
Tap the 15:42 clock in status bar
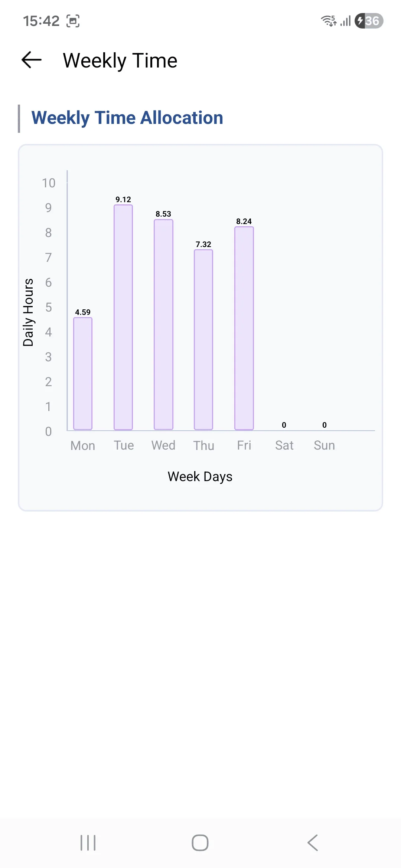coord(41,21)
